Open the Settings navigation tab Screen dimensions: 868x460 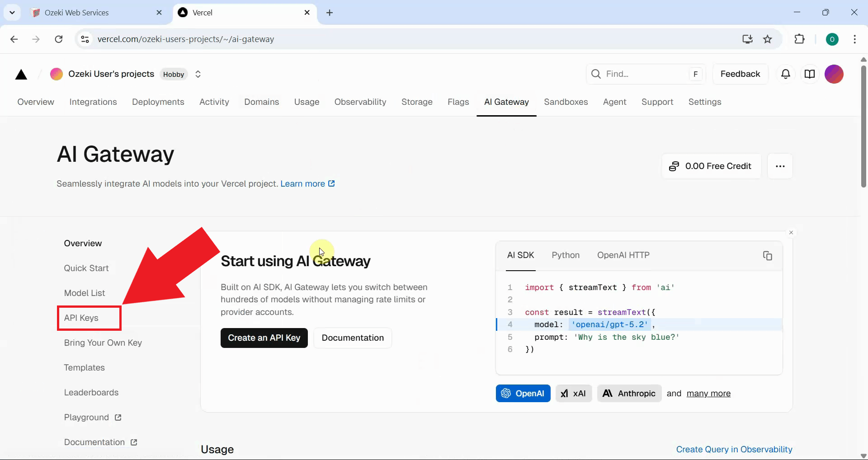pyautogui.click(x=705, y=102)
